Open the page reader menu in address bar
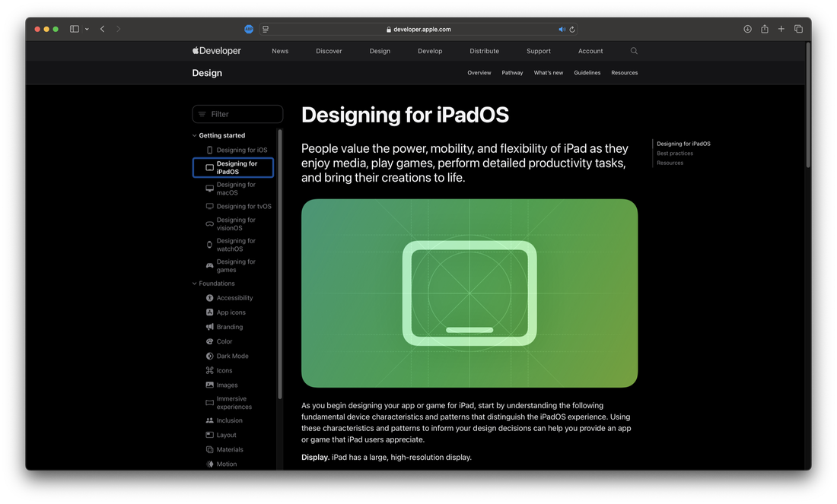The image size is (837, 504). click(x=266, y=30)
